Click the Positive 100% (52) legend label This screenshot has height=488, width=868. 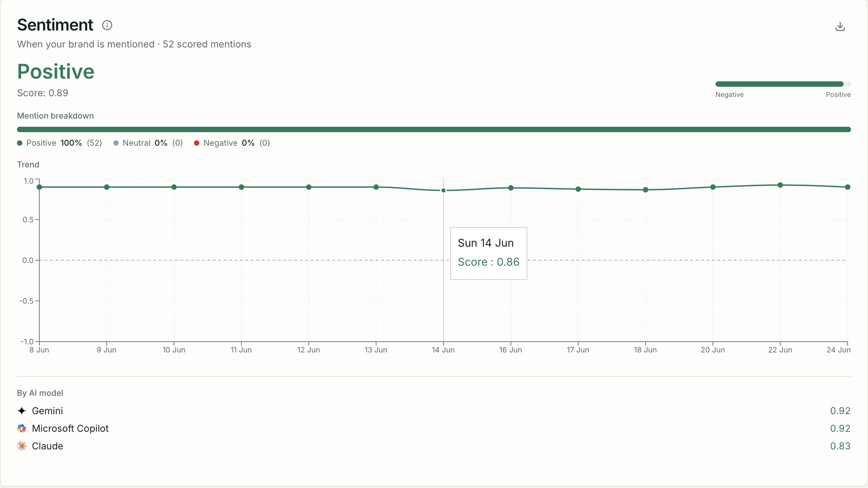tap(64, 143)
